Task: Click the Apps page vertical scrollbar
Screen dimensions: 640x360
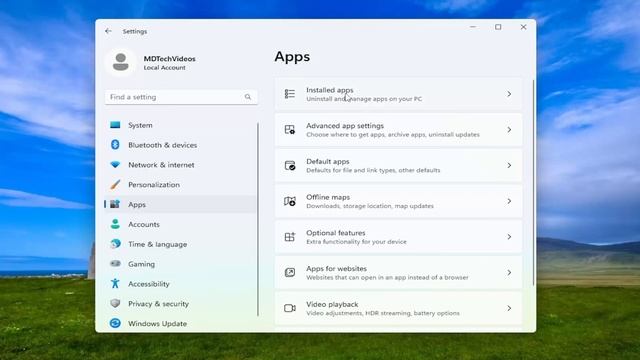Action: tap(533, 183)
